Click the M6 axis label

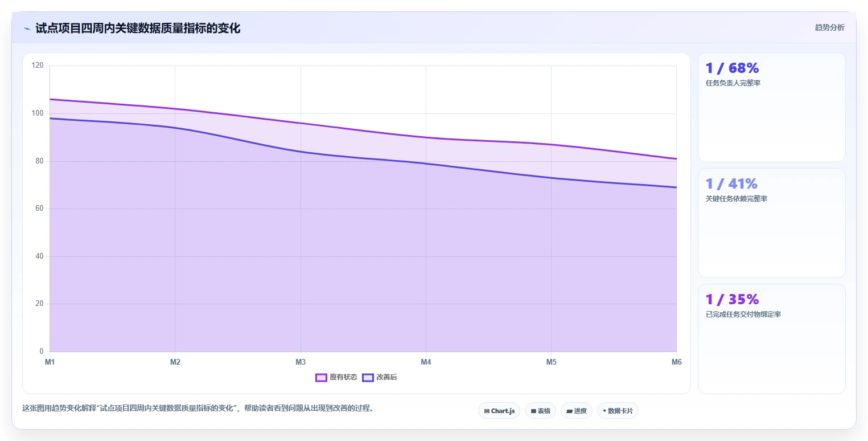[x=676, y=362]
